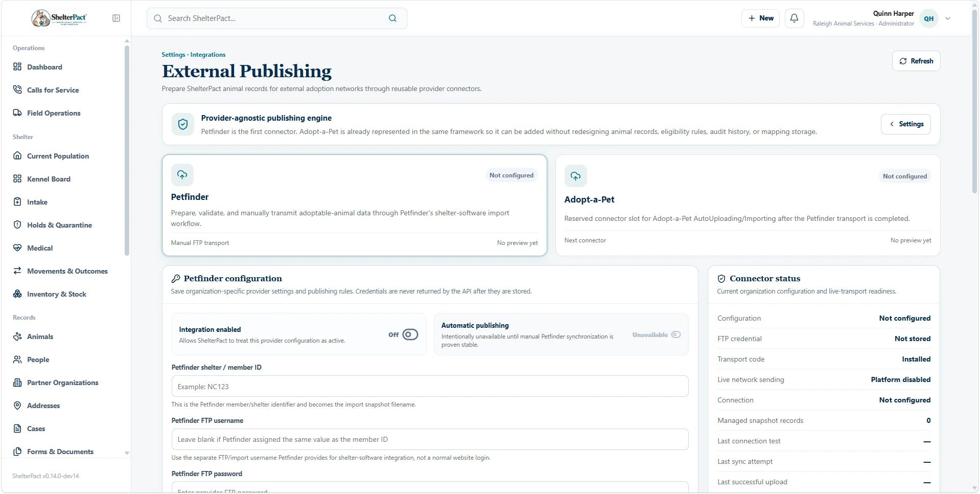Viewport: 980px width, 494px height.
Task: Click the Kennel Board grid icon
Action: (x=17, y=178)
